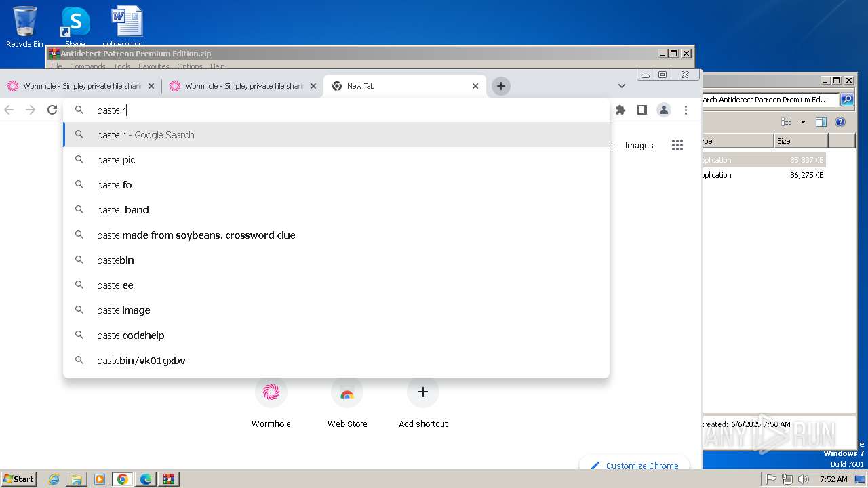Viewport: 868px width, 488px height.
Task: Select the paste.ee suggestion
Action: 336,285
